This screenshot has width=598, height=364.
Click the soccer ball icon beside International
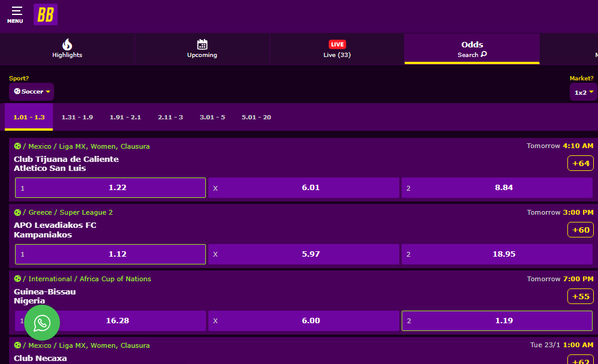(17, 279)
